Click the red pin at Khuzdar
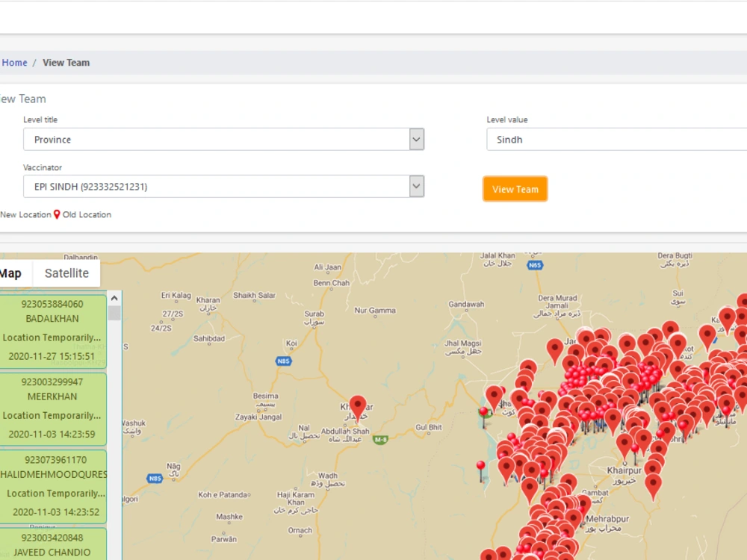This screenshot has height=560, width=747. tap(358, 408)
